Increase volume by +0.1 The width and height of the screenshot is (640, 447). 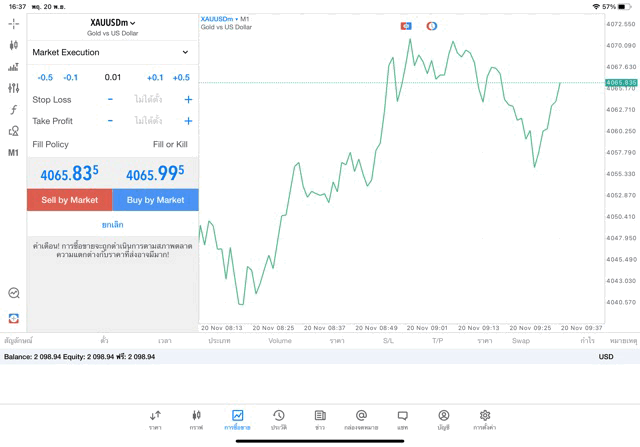[x=155, y=77]
